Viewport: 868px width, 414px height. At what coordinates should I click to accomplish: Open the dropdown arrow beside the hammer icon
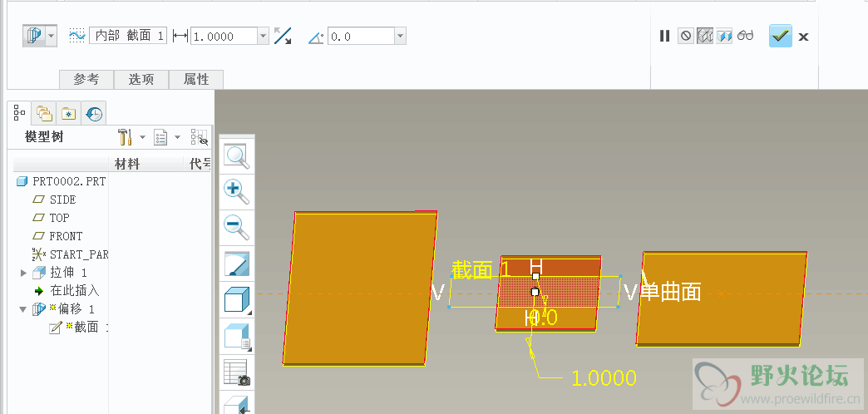click(142, 136)
